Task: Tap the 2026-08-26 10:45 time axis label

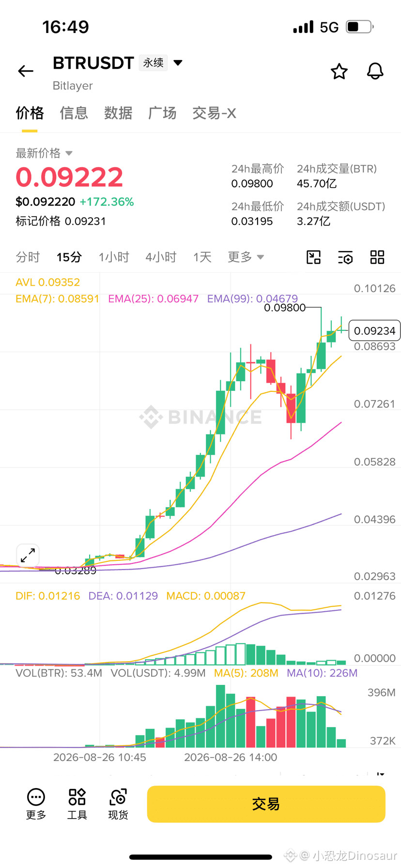Action: (x=99, y=757)
